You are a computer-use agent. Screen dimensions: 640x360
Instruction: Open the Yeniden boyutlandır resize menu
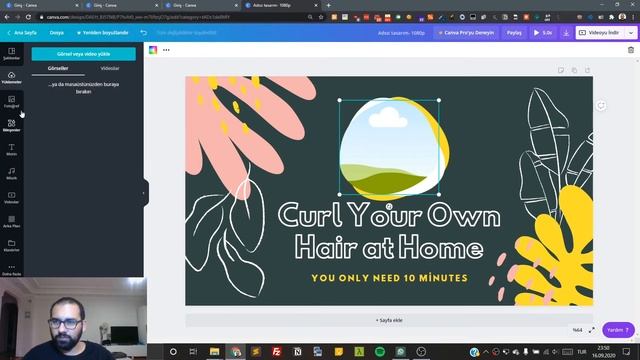tap(102, 33)
